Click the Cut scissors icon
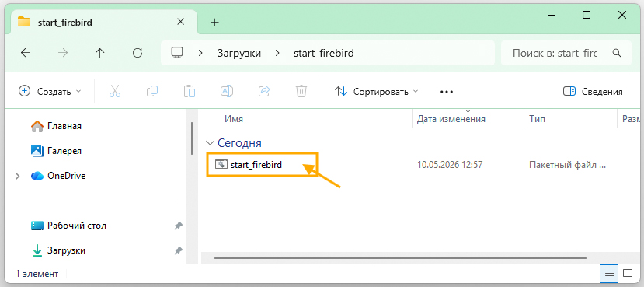The image size is (644, 287). click(115, 91)
